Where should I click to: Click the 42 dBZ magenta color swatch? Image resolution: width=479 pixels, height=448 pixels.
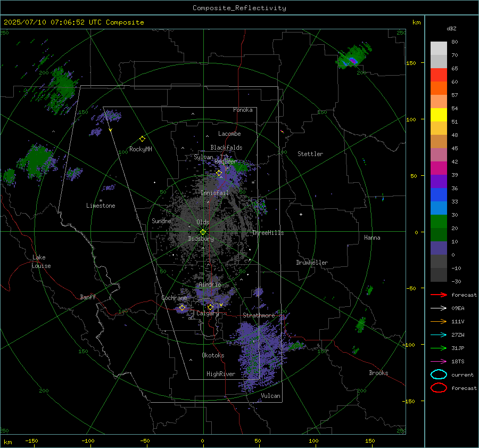439,168
